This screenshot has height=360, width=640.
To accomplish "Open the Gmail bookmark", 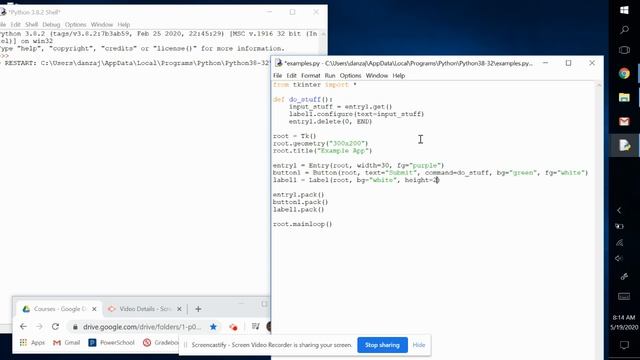I will pos(67,342).
